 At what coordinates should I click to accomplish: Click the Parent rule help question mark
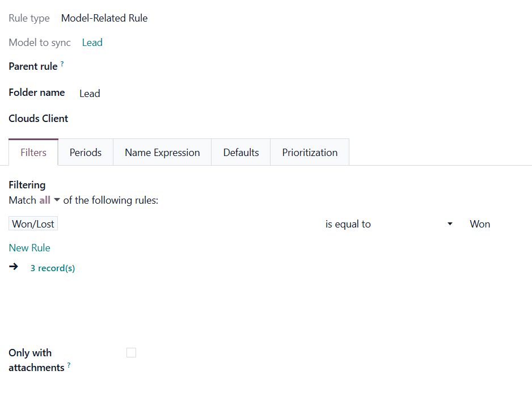[62, 65]
